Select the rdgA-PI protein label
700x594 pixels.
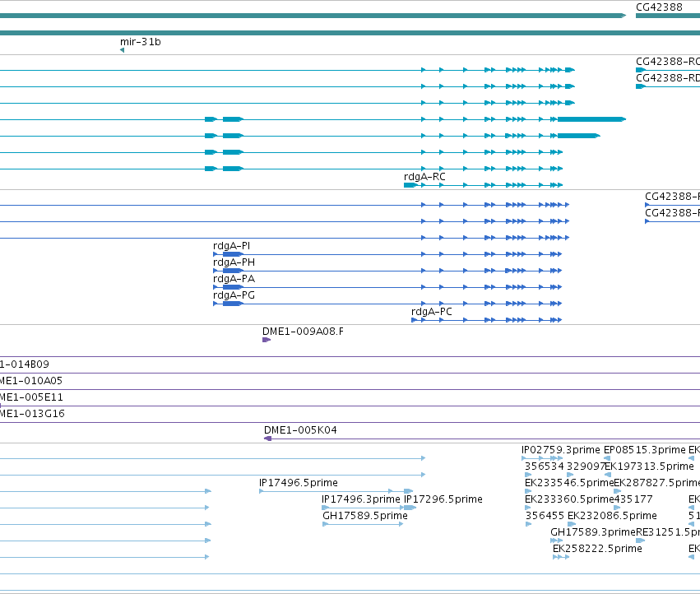[x=231, y=246]
